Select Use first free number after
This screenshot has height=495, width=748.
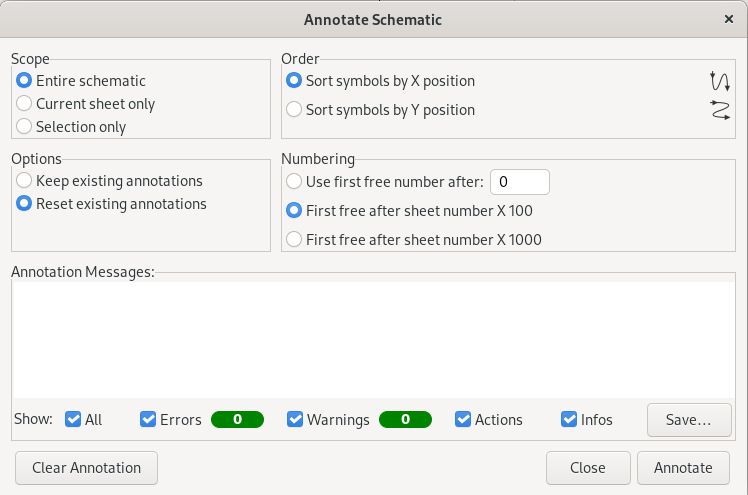point(294,182)
